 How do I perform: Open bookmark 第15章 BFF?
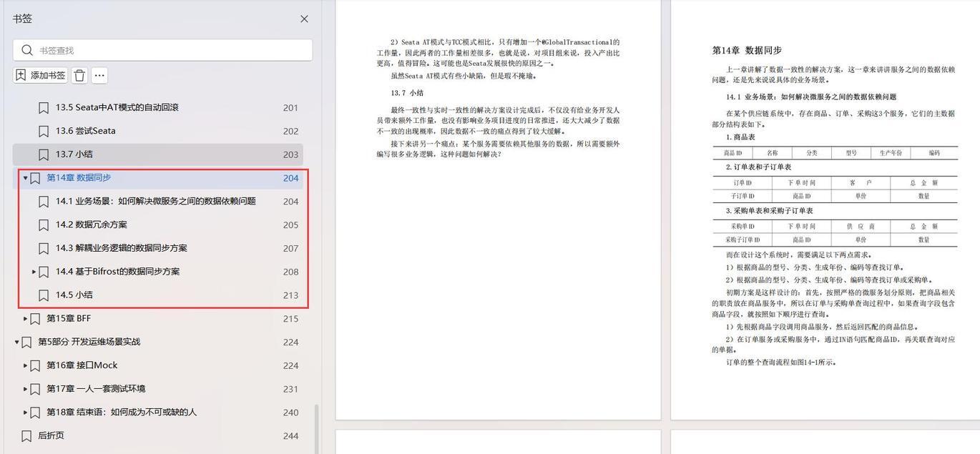pyautogui.click(x=69, y=318)
